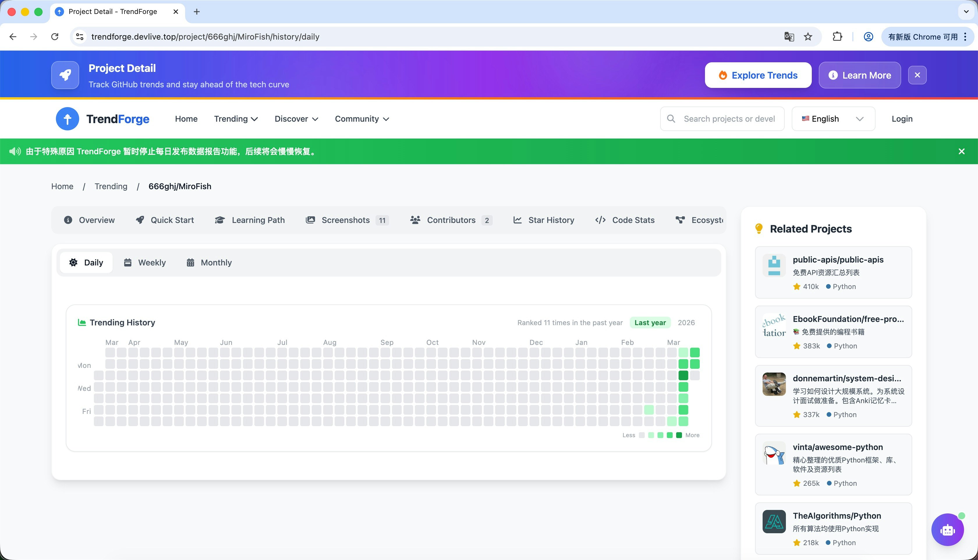Click the rocket icon in the Project Detail banner
This screenshot has height=560, width=978.
point(65,75)
